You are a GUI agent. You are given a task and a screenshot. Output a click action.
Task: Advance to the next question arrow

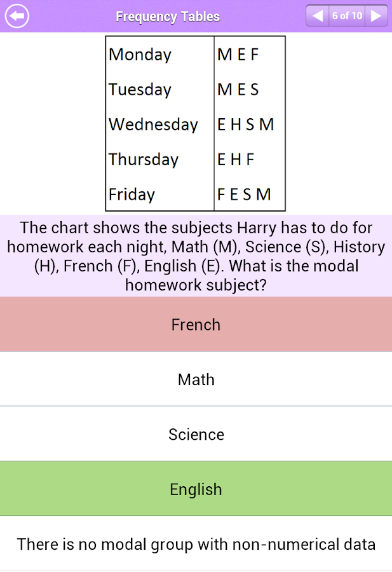click(376, 16)
